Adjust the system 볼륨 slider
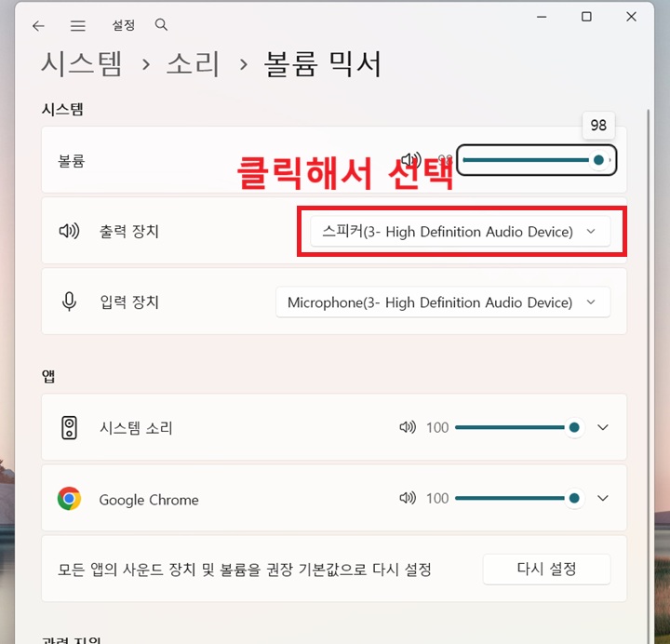Image resolution: width=670 pixels, height=644 pixels. coord(537,160)
